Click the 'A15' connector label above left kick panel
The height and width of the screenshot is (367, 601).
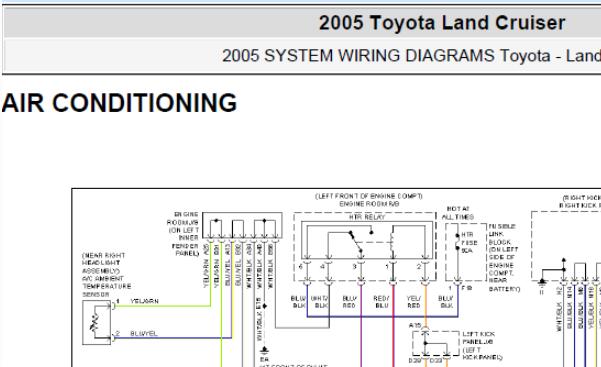tap(414, 325)
